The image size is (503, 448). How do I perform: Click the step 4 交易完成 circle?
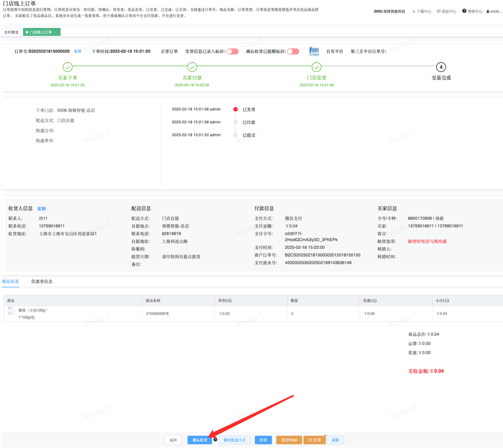(x=441, y=67)
